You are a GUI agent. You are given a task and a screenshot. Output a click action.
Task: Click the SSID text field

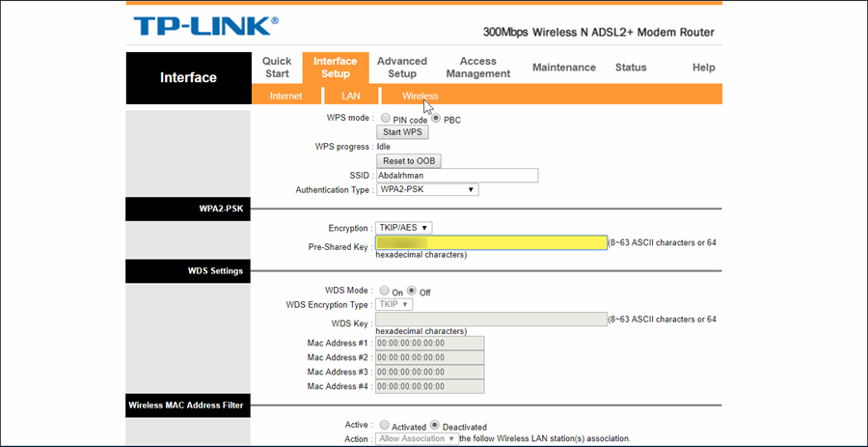456,176
